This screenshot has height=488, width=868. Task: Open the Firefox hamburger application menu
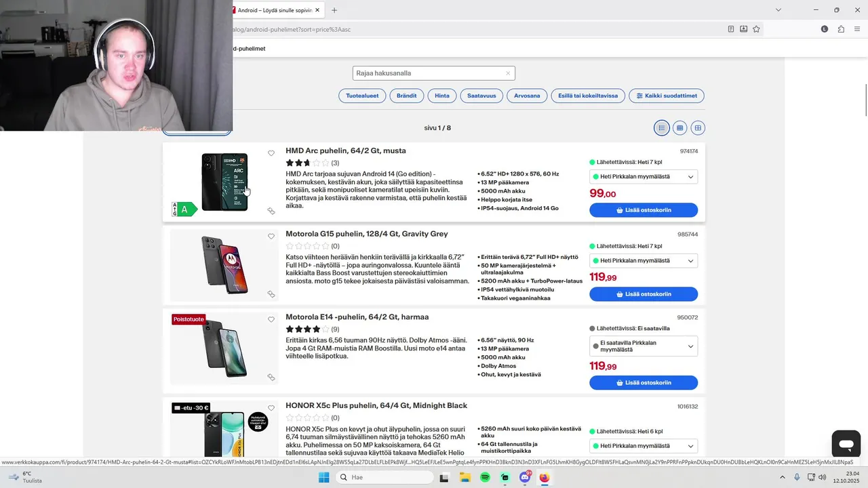tap(857, 29)
